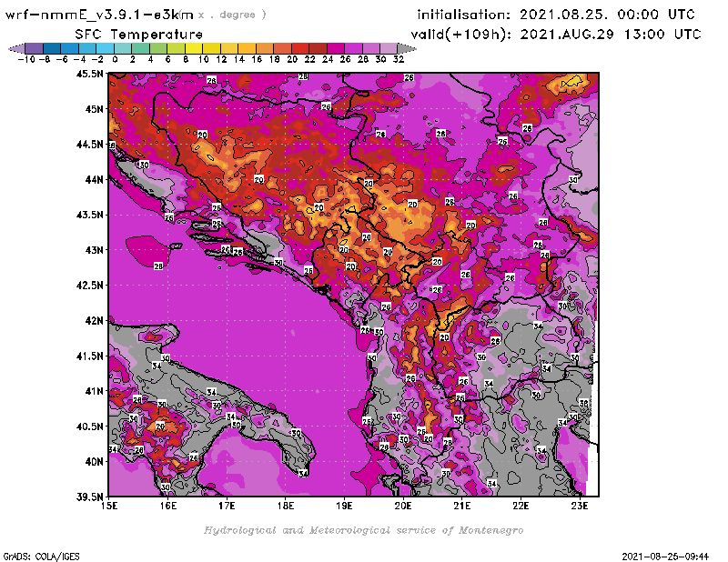This screenshot has width=728, height=562.
Task: Click the '42.5N' latitude label
Action: coord(89,286)
